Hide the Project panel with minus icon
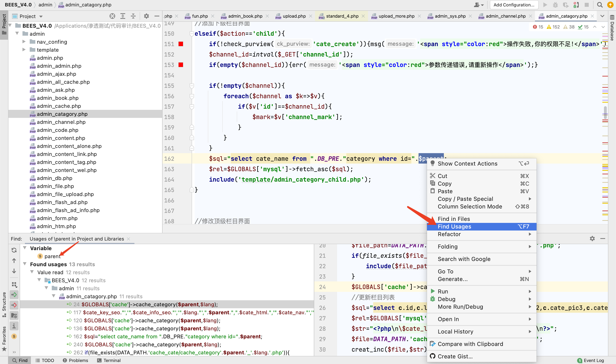This screenshot has width=616, height=364. click(157, 16)
